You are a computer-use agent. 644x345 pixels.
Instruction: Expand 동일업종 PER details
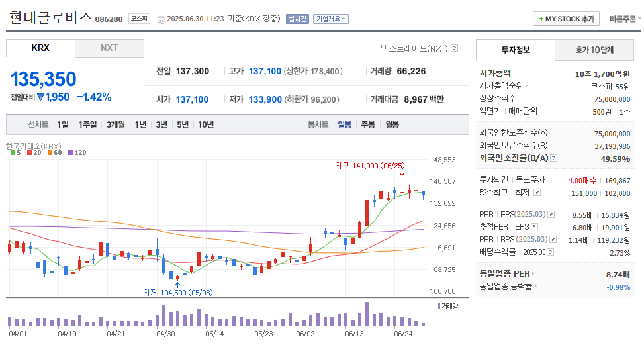[x=533, y=273]
